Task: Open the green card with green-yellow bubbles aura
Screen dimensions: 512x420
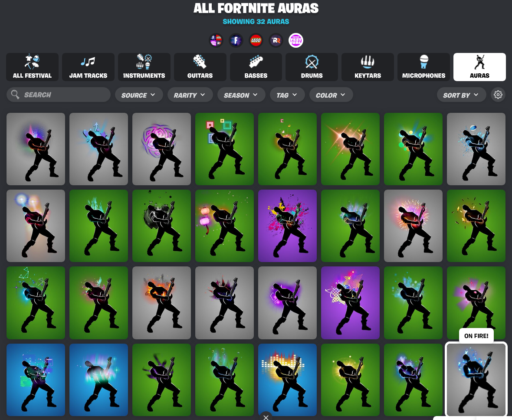Action: pos(414,149)
